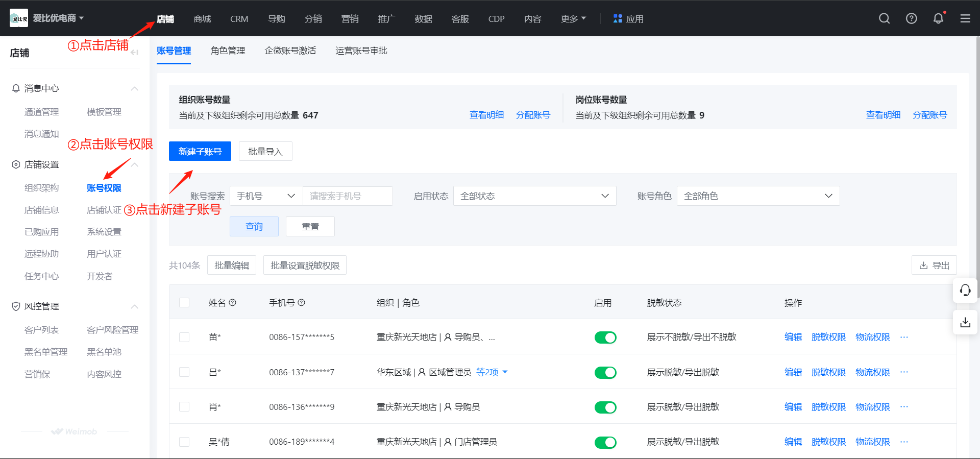Focus the 请搜索手机号 input field
The image size is (980, 459).
348,196
